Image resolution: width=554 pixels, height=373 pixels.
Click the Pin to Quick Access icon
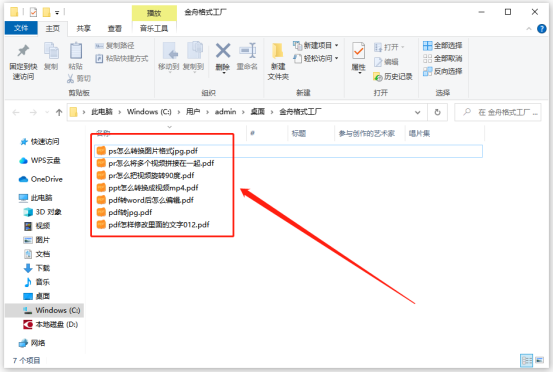[x=23, y=51]
